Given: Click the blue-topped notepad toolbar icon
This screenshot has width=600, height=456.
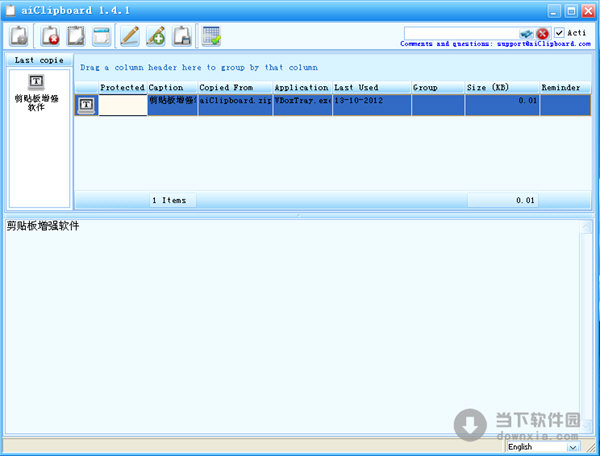Looking at the screenshot, I should pyautogui.click(x=101, y=36).
